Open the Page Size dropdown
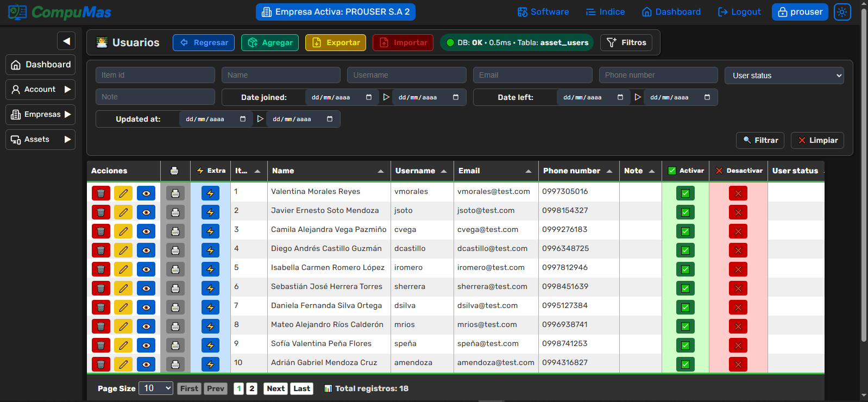868x402 pixels. click(x=156, y=388)
